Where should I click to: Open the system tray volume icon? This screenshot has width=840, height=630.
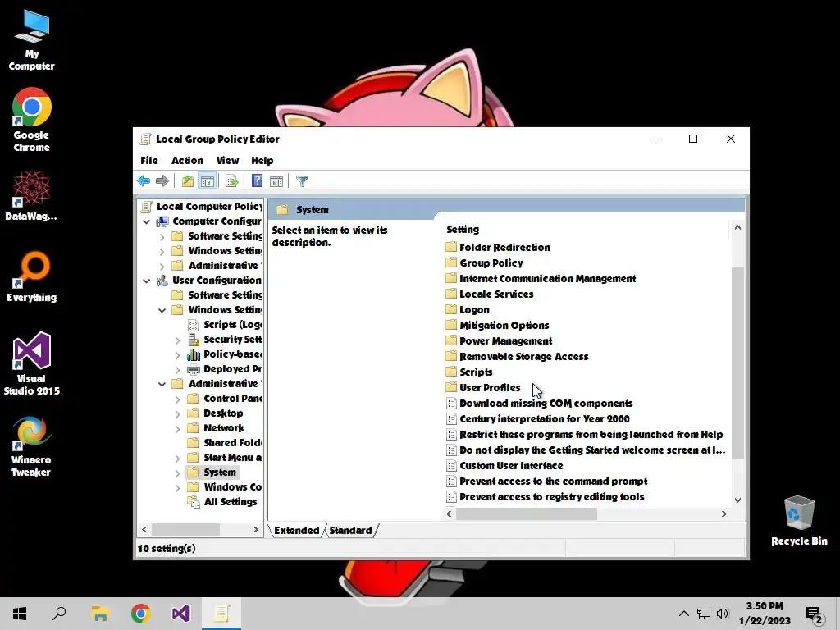[723, 614]
